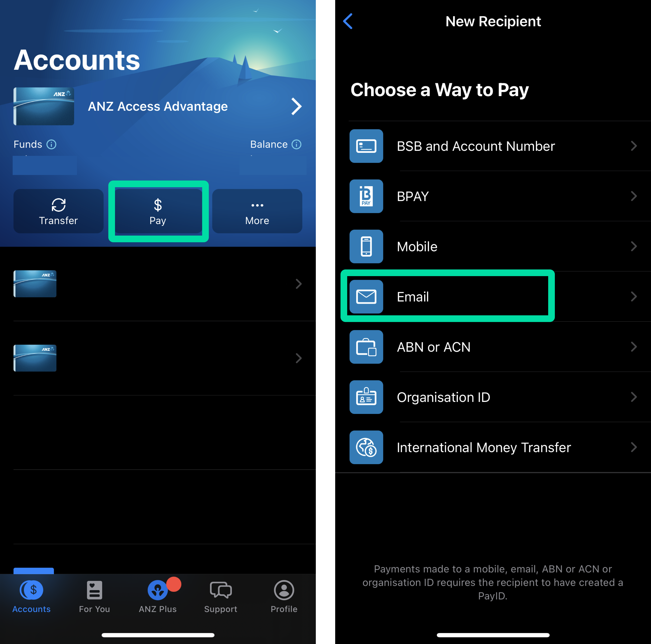Expand ANZ Access Advantage account details
Image resolution: width=651 pixels, height=644 pixels.
[x=296, y=106]
